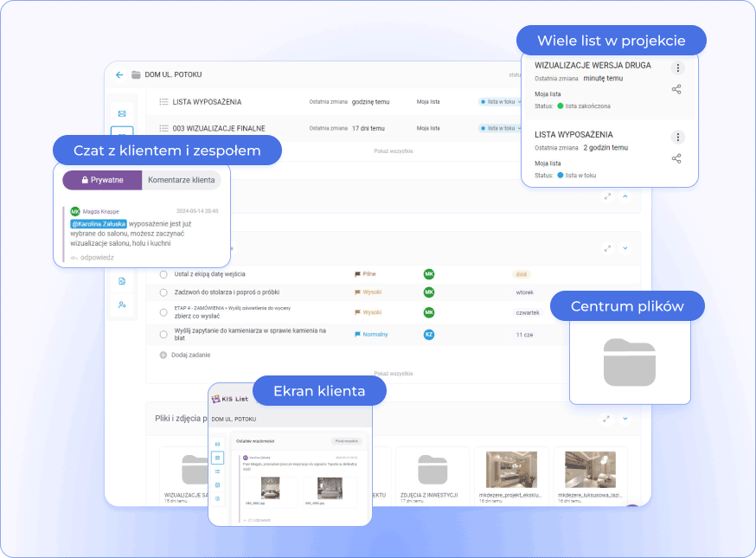Image resolution: width=756 pixels, height=558 pixels.
Task: Open the ZDJĘCIA Z INWESTYCJI folder
Action: (432, 475)
